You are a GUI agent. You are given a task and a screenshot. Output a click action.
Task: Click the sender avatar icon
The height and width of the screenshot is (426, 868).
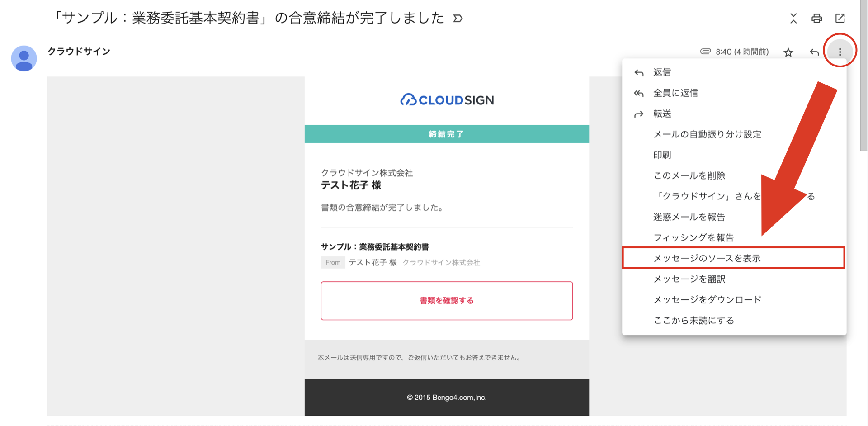point(24,58)
